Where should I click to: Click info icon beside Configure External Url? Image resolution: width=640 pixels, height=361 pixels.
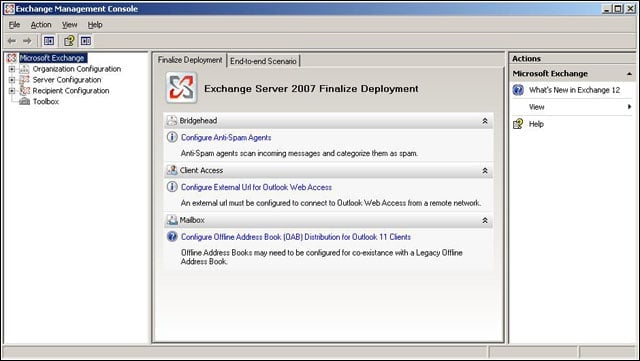pos(172,187)
